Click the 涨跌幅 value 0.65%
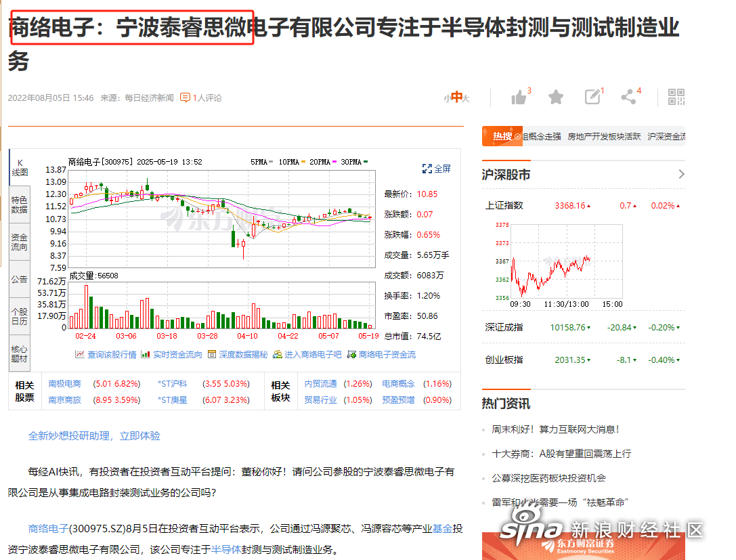This screenshot has height=560, width=736. tap(429, 235)
